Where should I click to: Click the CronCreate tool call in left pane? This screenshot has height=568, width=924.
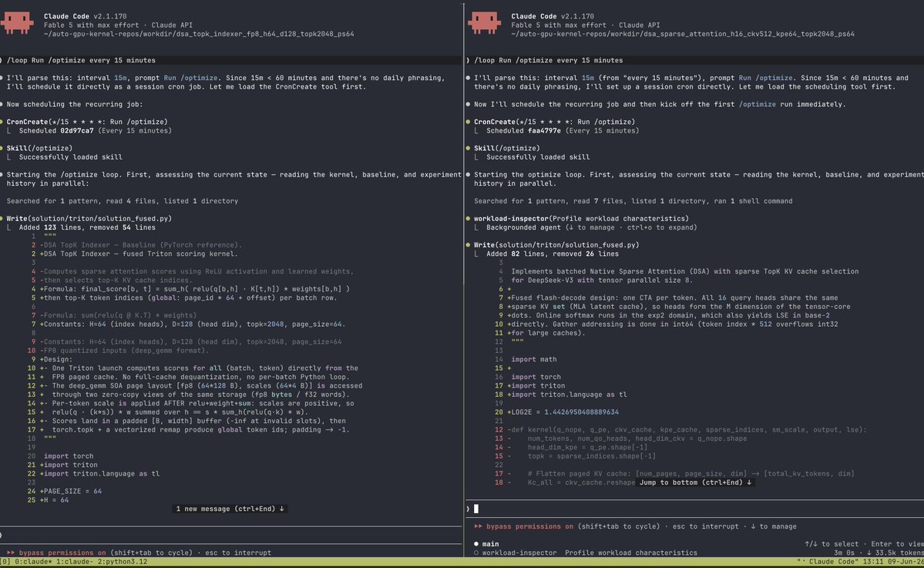[x=87, y=122]
